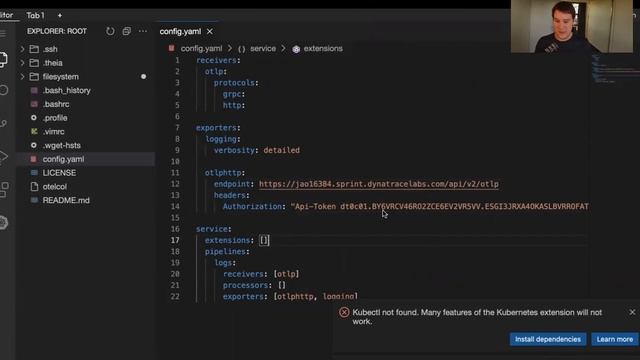Close the config.yaml editor tab

(x=210, y=31)
